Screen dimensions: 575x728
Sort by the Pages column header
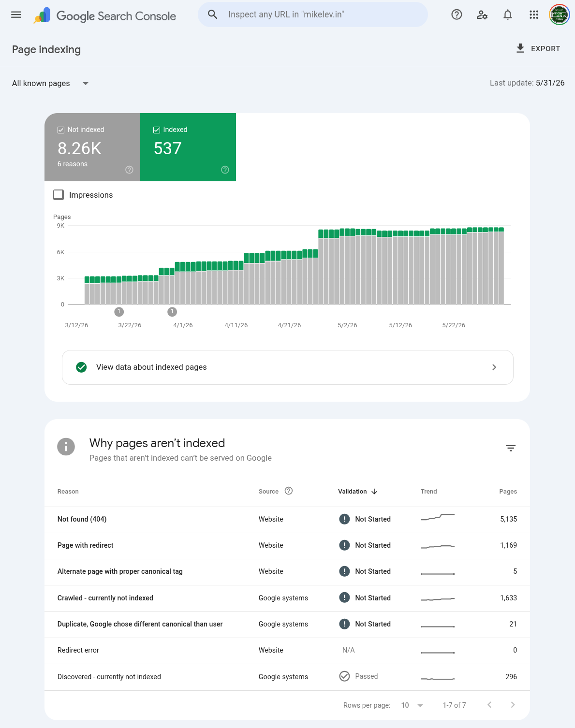[x=508, y=491]
